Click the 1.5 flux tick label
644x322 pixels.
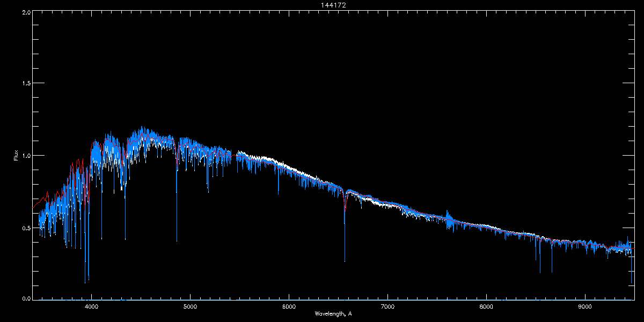[26, 84]
